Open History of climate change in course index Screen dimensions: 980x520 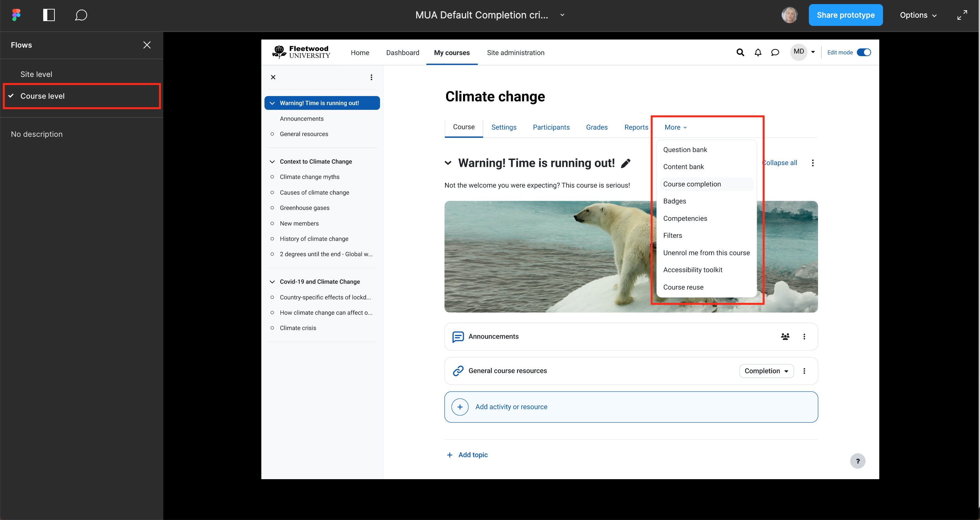tap(314, 239)
